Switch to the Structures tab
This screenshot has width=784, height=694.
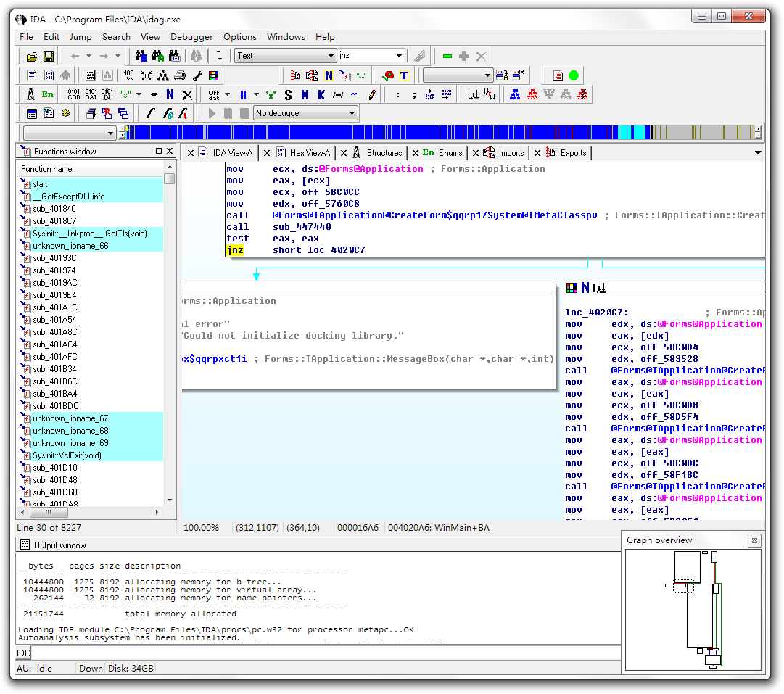[x=378, y=153]
